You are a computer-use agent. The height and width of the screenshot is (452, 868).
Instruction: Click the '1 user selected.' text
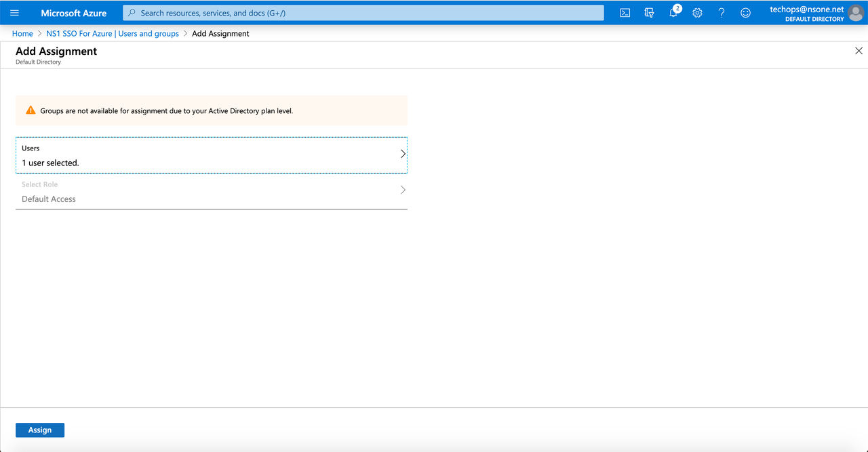[50, 163]
